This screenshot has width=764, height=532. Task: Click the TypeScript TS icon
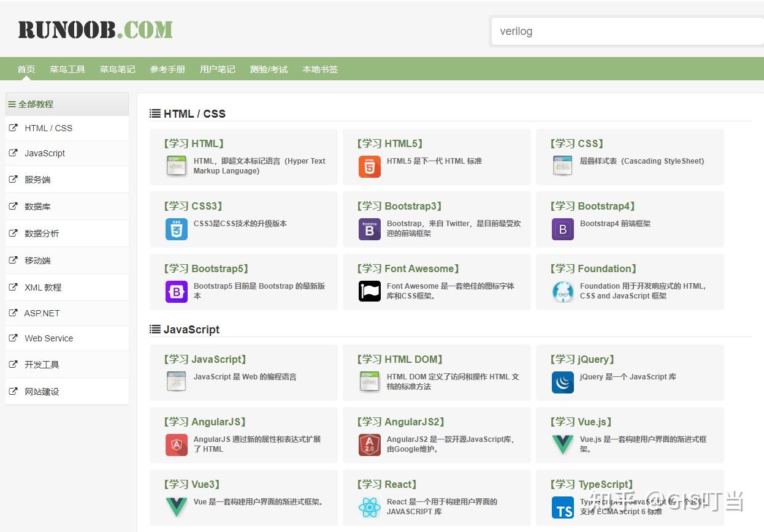563,507
